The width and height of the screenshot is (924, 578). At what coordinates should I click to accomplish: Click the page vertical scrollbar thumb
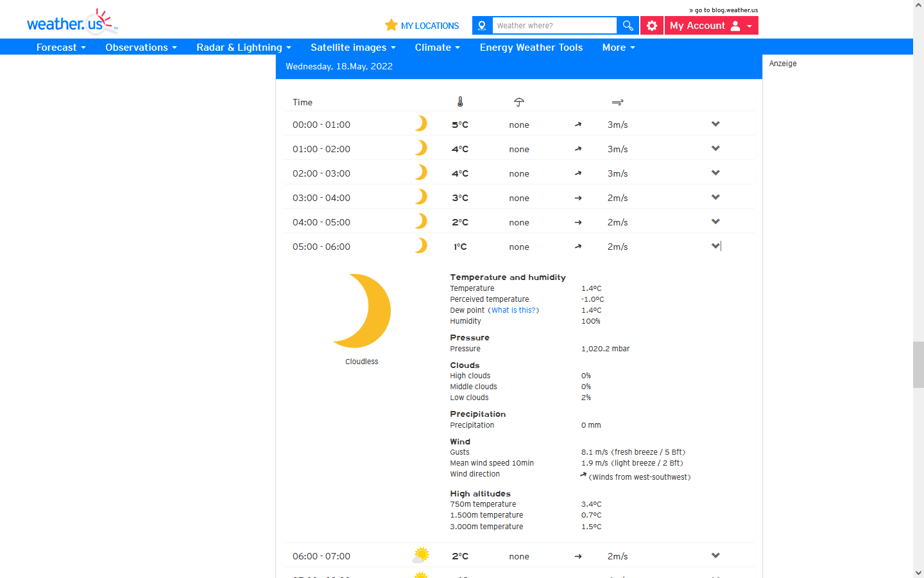[x=918, y=365]
